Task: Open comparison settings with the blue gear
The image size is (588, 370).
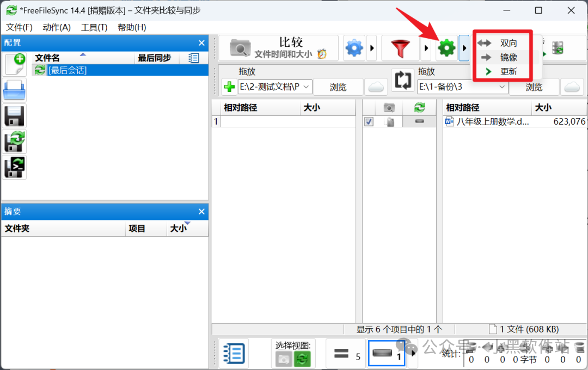Action: click(354, 48)
